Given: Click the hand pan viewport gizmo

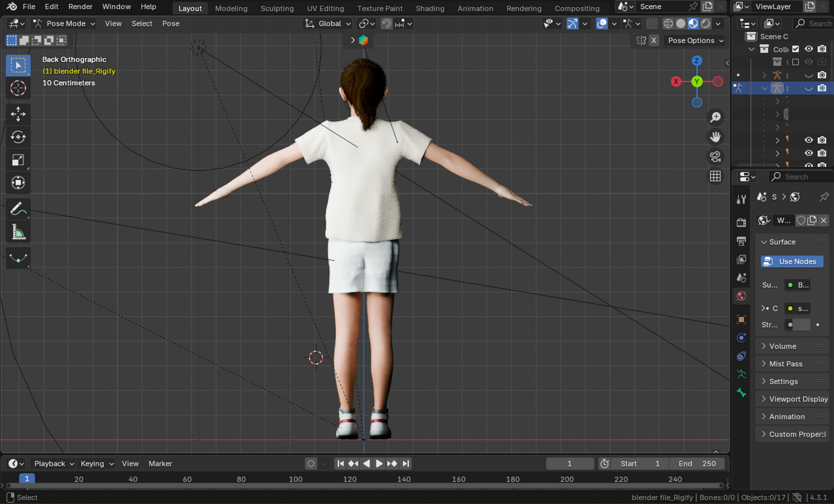Looking at the screenshot, I should 716,137.
